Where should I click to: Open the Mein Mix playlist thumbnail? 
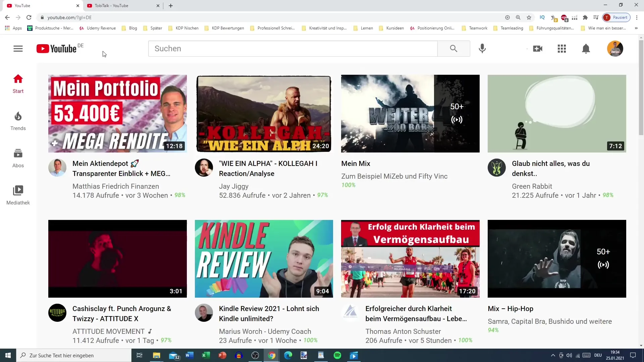coord(410,114)
